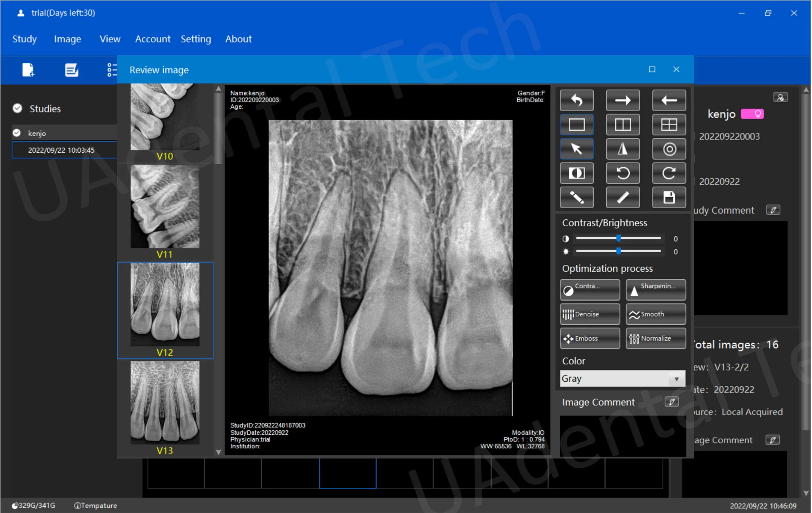Click the flip horizontal mirror icon

pyautogui.click(x=623, y=149)
